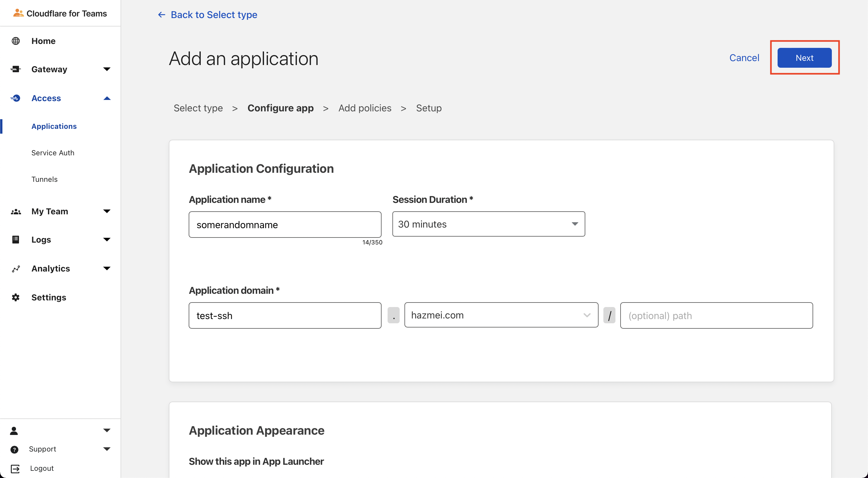Click the Logs document icon
The width and height of the screenshot is (868, 478).
15,240
